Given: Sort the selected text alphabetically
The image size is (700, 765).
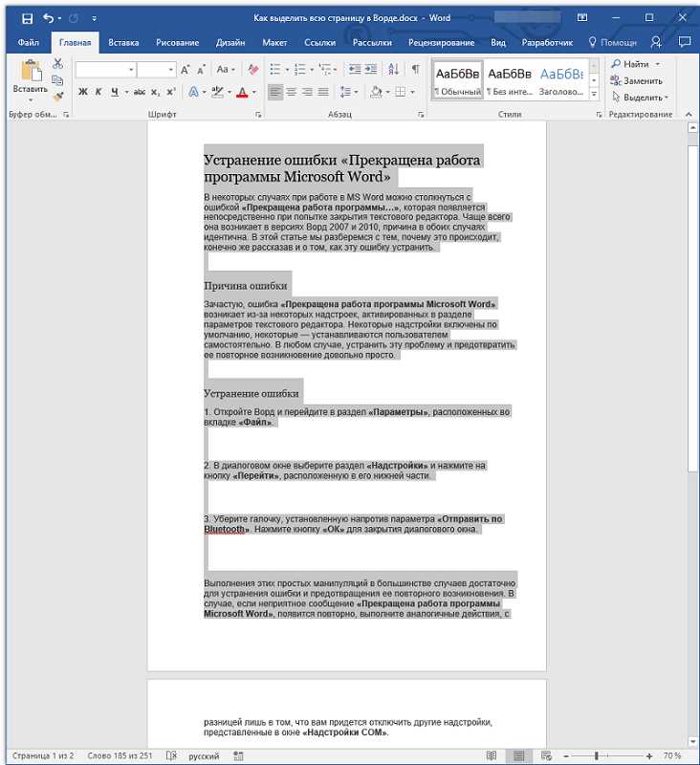Looking at the screenshot, I should (393, 69).
